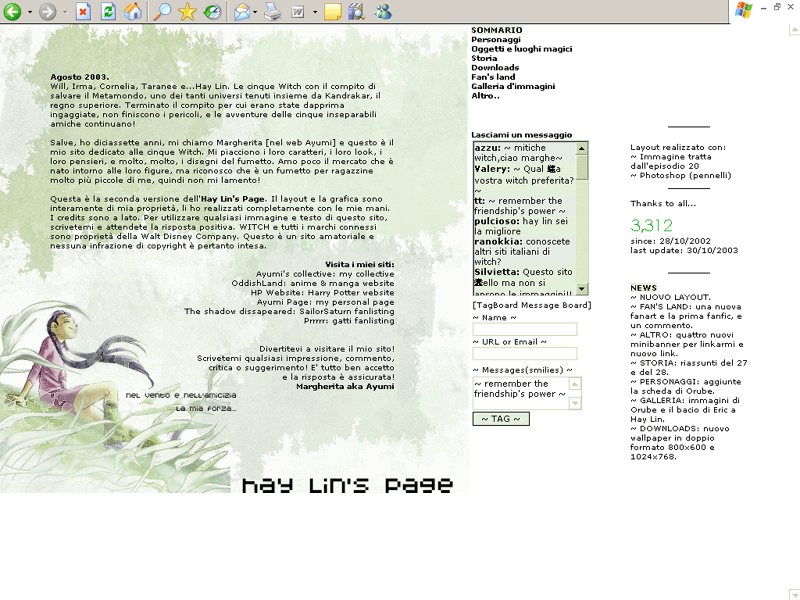Viewport: 800px width, 600px height.
Task: Click the message board scrollbar up arrow
Action: 582,148
